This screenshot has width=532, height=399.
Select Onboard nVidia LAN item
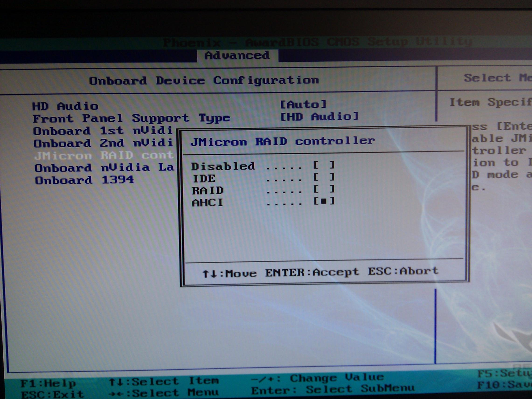point(104,168)
